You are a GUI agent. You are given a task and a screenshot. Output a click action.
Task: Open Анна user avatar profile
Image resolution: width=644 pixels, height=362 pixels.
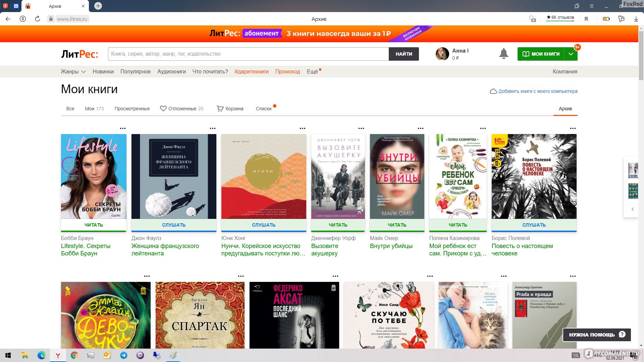[442, 54]
